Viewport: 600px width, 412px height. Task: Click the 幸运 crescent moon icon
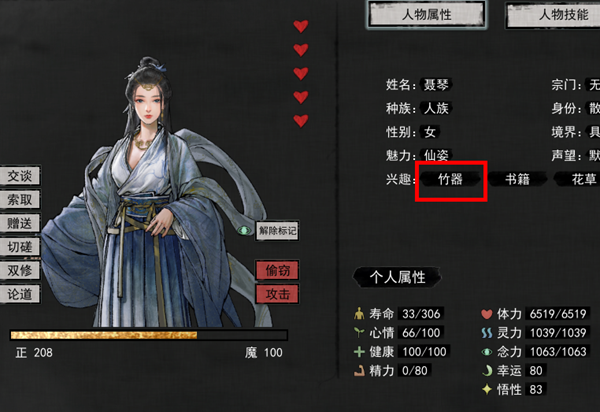coord(487,370)
